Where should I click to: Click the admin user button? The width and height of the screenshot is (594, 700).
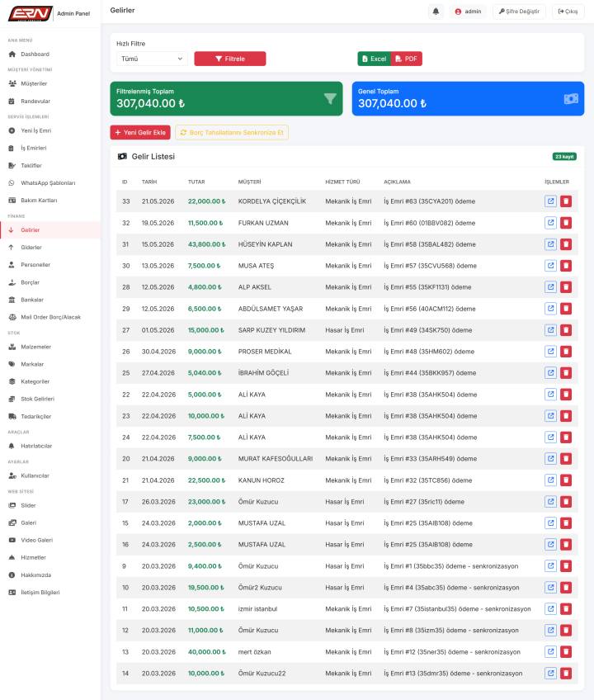468,12
